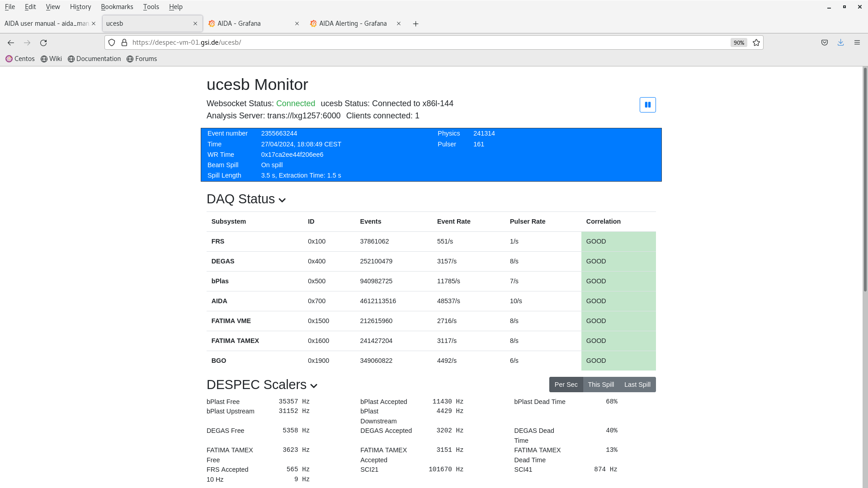Switch scalers to Last Spill mode

tap(637, 385)
